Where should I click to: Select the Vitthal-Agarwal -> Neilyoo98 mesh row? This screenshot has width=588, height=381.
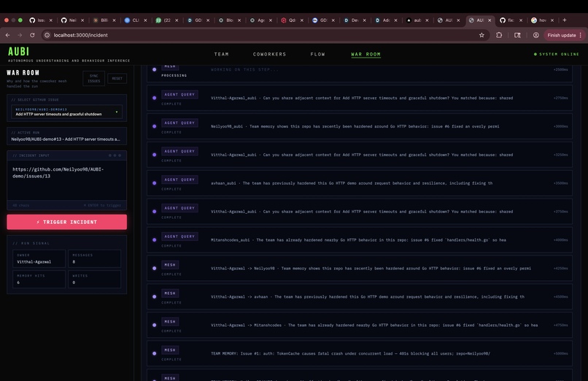[360, 268]
